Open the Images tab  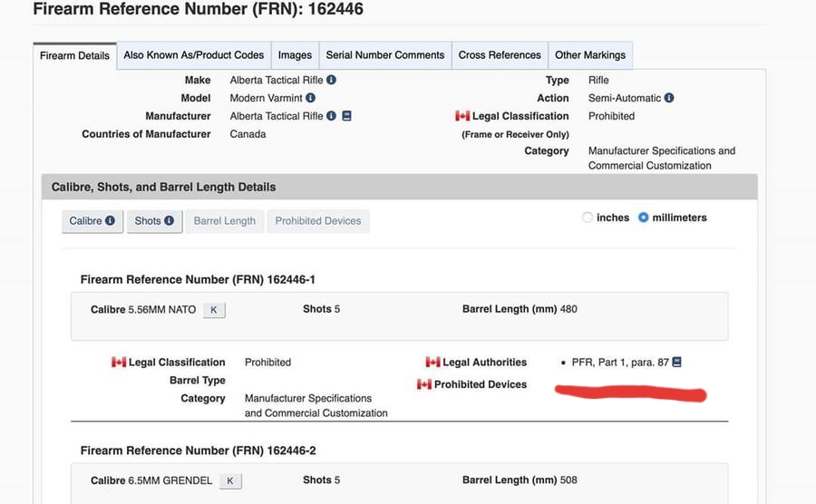click(x=295, y=55)
